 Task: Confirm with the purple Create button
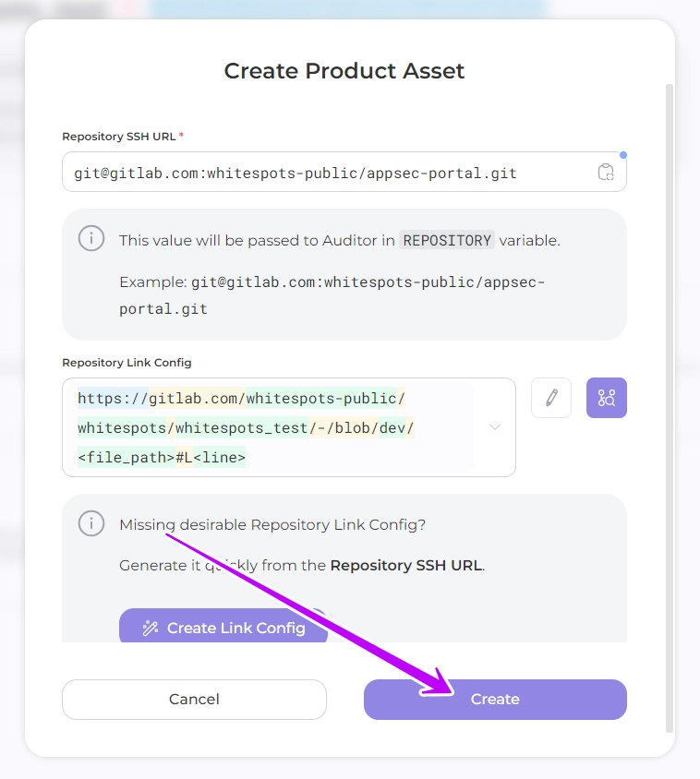495,699
